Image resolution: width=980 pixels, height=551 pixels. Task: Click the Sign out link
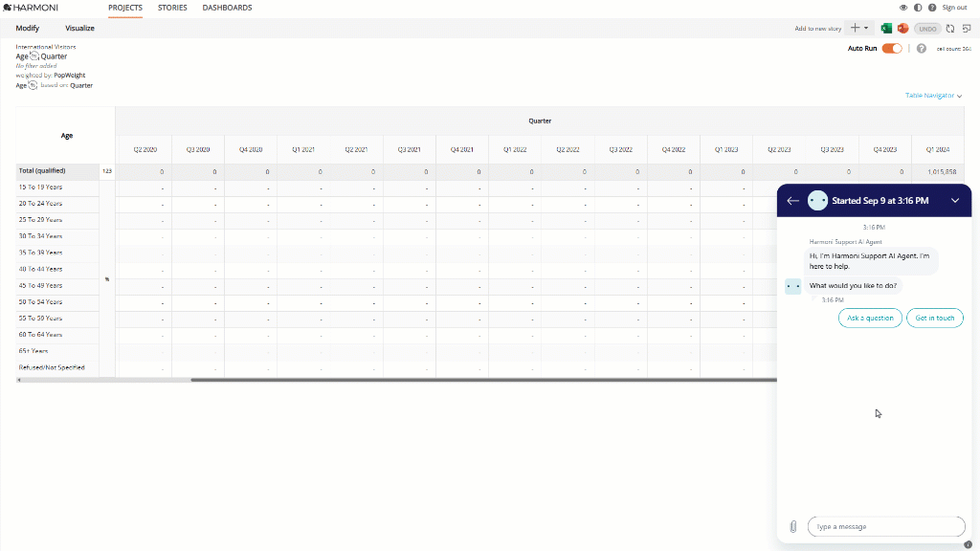(954, 8)
